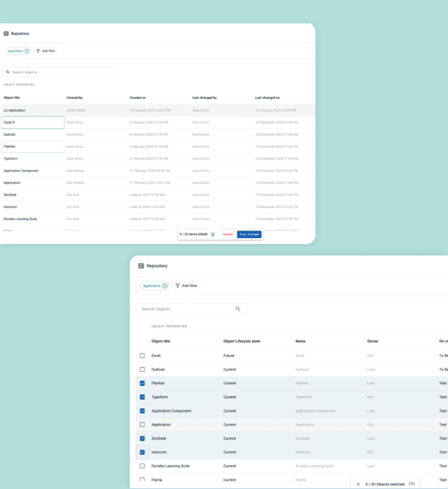Click the grey Typeform name cell in lower panel

304,397
